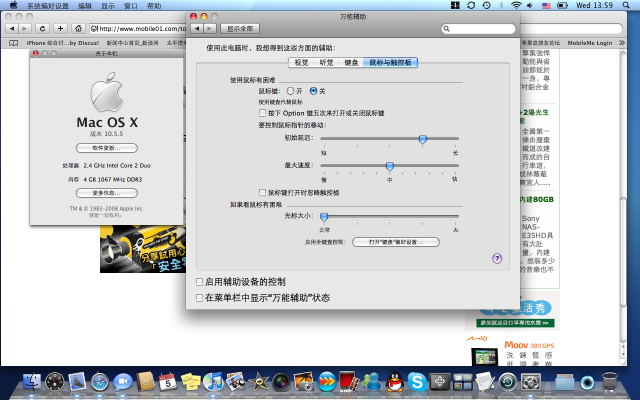Click the Wi-Fi status icon in menu bar
Image resolution: width=640 pixels, height=400 pixels.
tap(516, 5)
